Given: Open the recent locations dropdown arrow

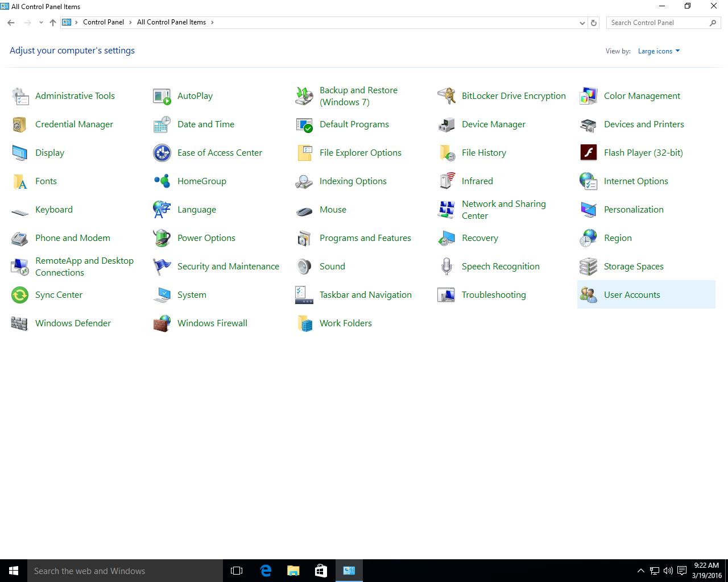Looking at the screenshot, I should coord(41,23).
